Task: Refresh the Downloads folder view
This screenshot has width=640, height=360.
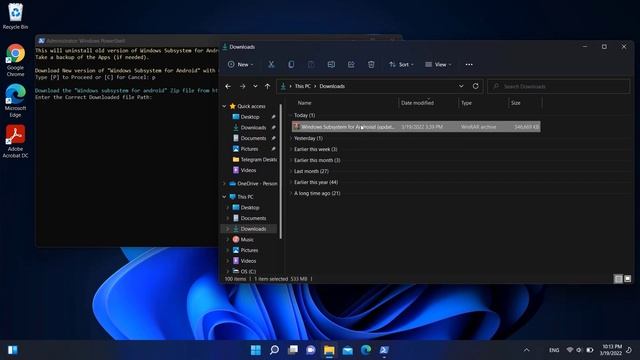Action: [476, 86]
